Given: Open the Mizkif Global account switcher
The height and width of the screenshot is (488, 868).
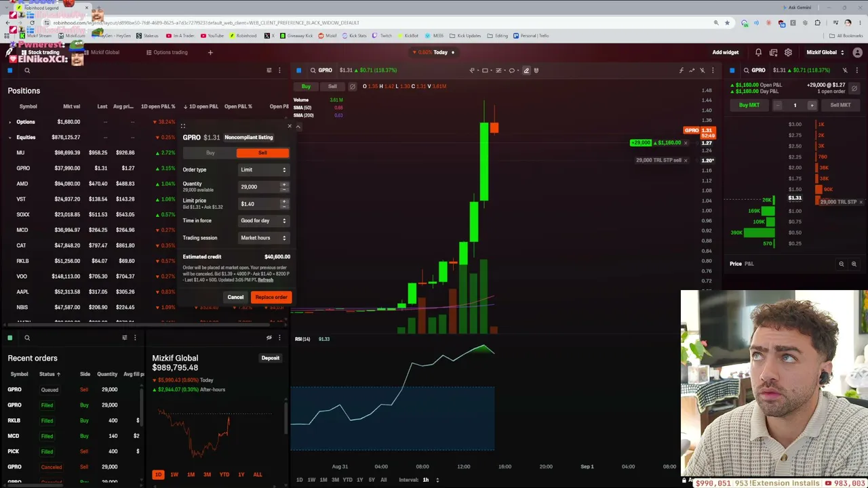Looking at the screenshot, I should [825, 52].
